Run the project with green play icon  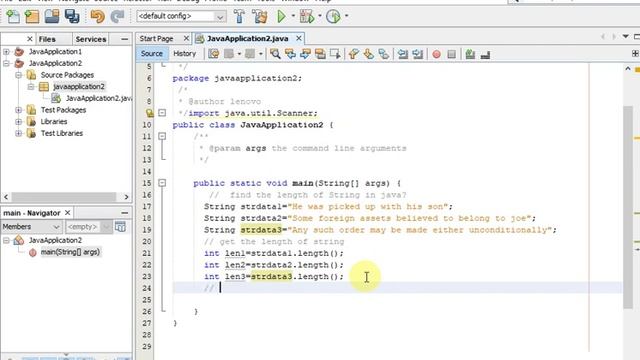pyautogui.click(x=282, y=16)
